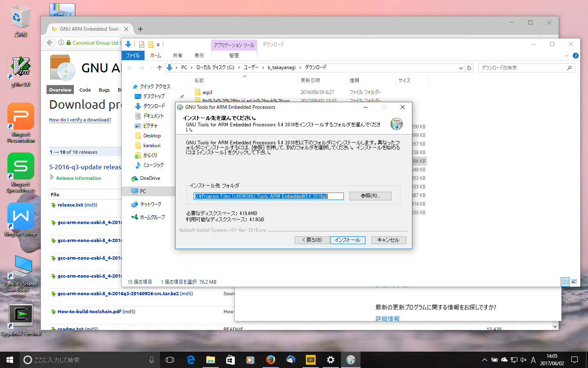Open the Kingsoft Spreadsheets desktop shortcut
This screenshot has height=368, width=588.
coord(20,173)
